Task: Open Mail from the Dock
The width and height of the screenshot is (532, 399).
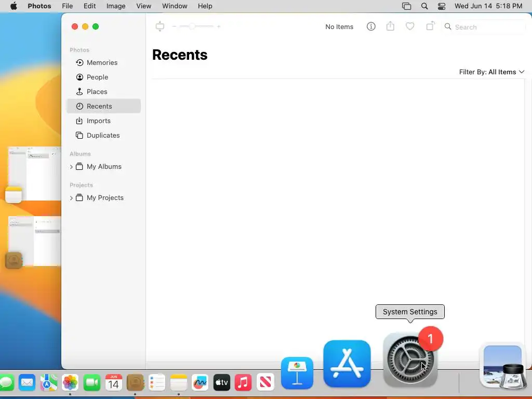Action: [x=27, y=383]
